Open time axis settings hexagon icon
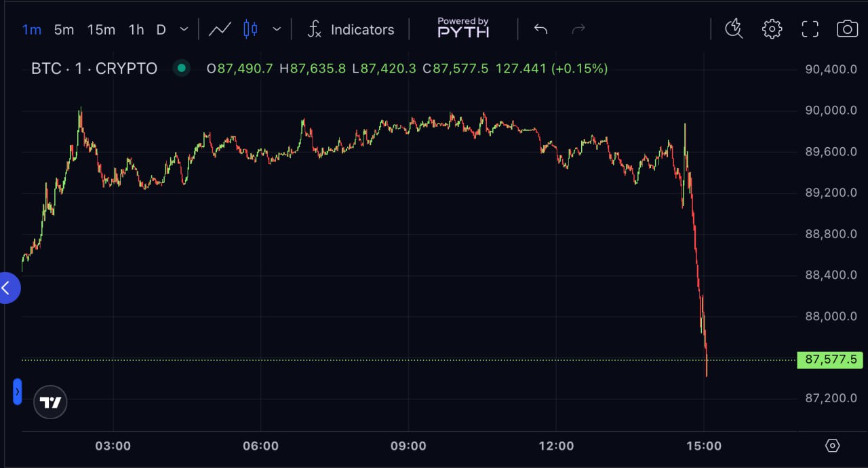Image resolution: width=868 pixels, height=468 pixels. (832, 446)
